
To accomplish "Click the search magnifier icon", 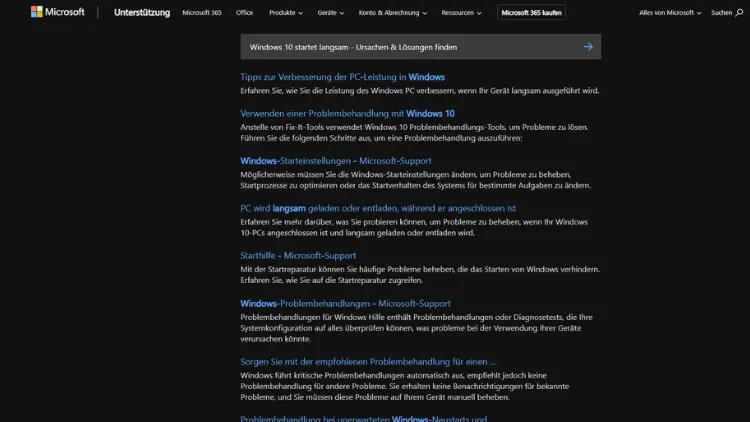I will click(x=739, y=12).
